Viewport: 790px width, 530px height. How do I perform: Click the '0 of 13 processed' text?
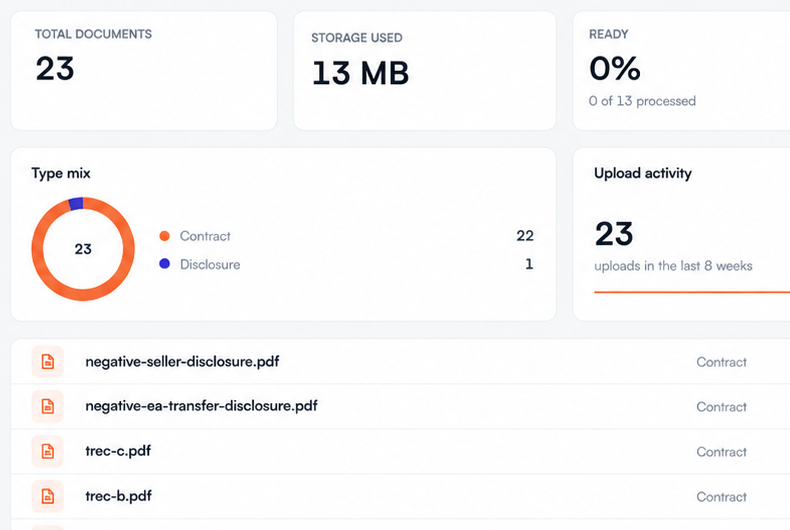(x=642, y=101)
